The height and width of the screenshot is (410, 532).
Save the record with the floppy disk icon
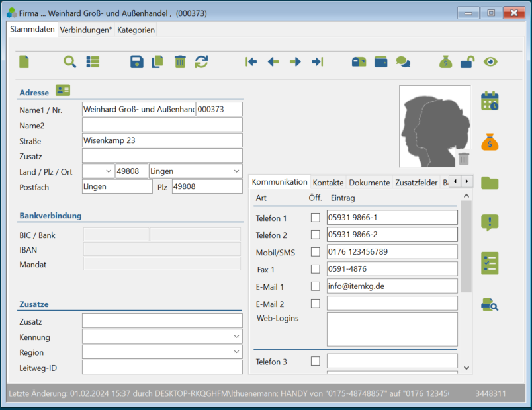[x=137, y=61]
